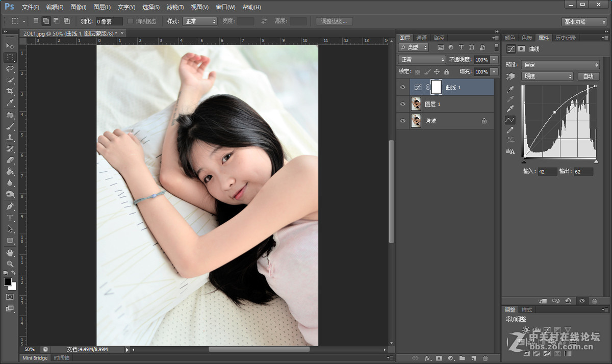Screen dimensions: 612x364
Task: Select the Zoom tool
Action: pyautogui.click(x=10, y=264)
